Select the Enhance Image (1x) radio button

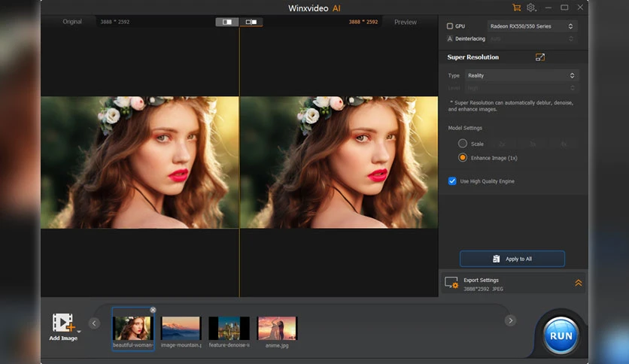[463, 157]
